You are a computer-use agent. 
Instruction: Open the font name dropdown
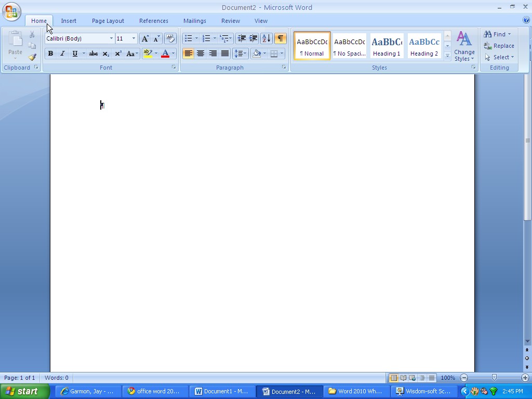111,38
